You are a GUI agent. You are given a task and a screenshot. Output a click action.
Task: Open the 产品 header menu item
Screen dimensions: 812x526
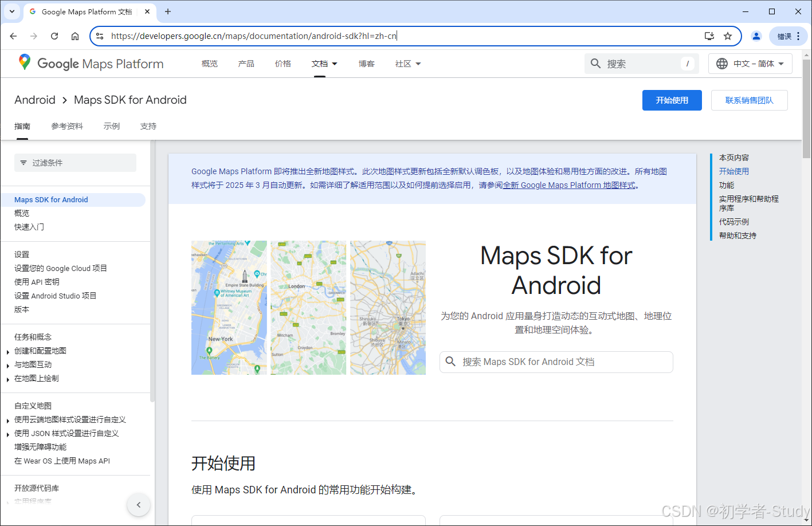coord(246,64)
